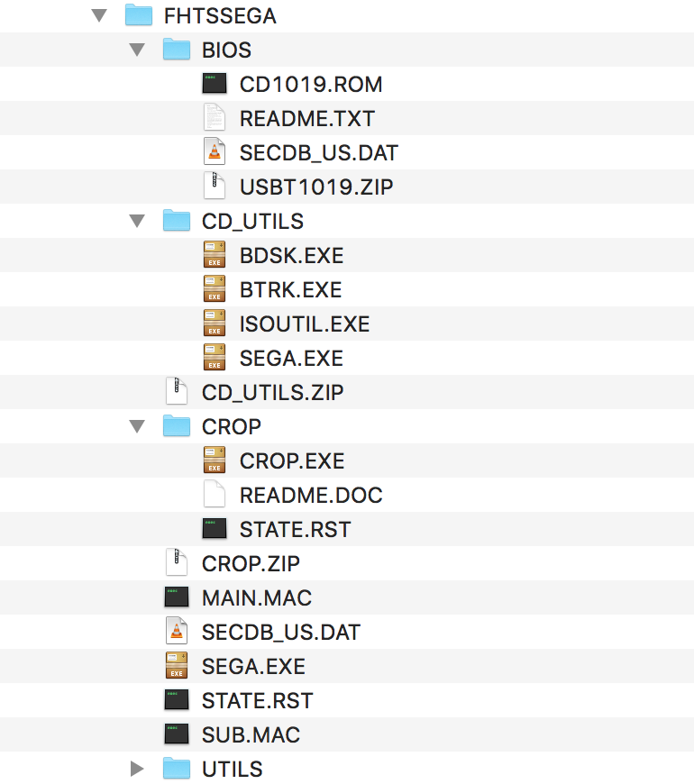Select the MAIN.MAC file name
Viewport: 694px width, 784px height.
click(257, 598)
